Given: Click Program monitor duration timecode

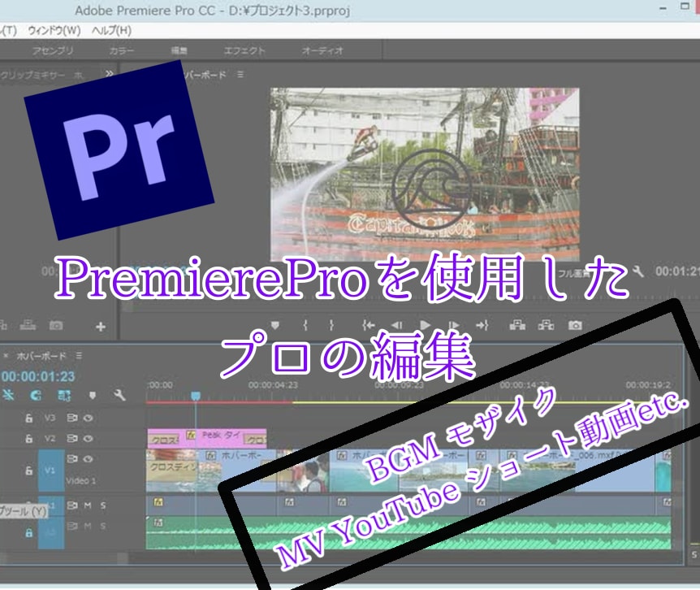Looking at the screenshot, I should [x=677, y=271].
